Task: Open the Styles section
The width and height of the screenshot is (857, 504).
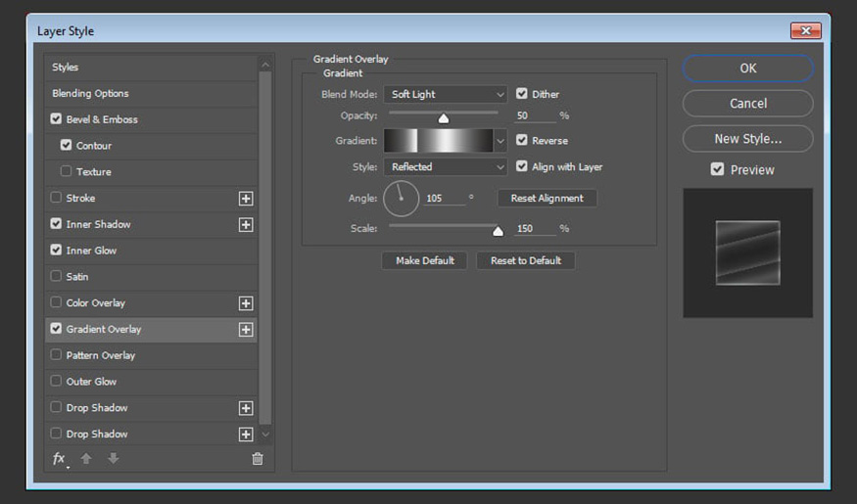Action: (66, 68)
